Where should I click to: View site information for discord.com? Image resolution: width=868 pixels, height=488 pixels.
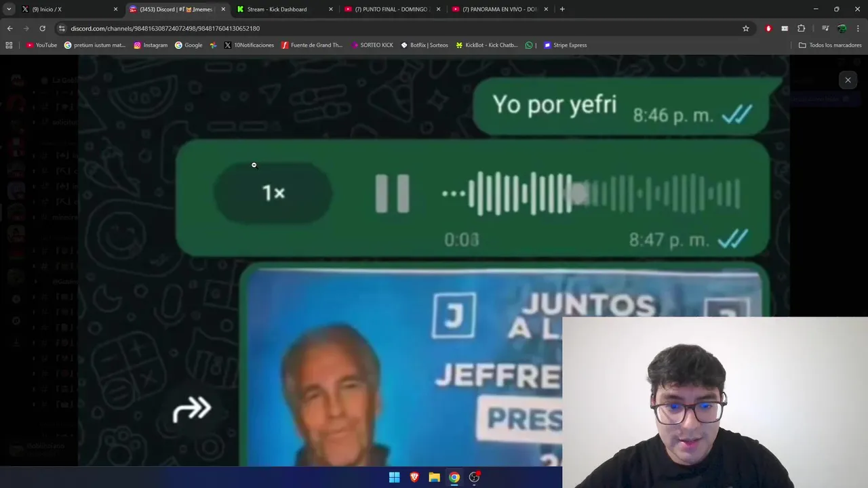(62, 28)
